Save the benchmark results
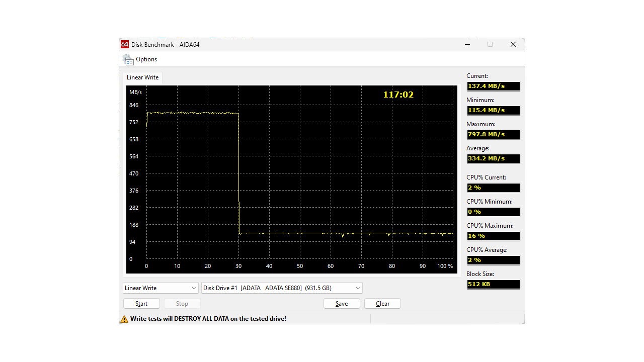 tap(342, 304)
